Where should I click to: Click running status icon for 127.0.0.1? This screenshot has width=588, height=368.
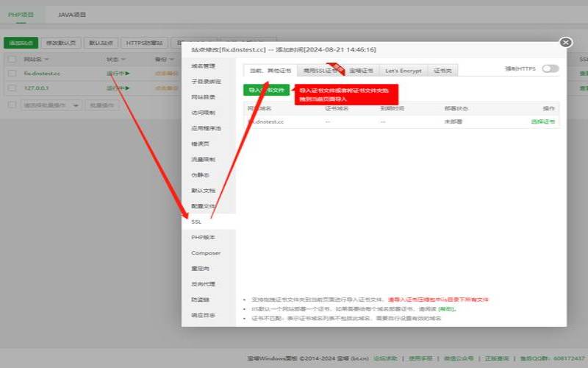(x=127, y=88)
